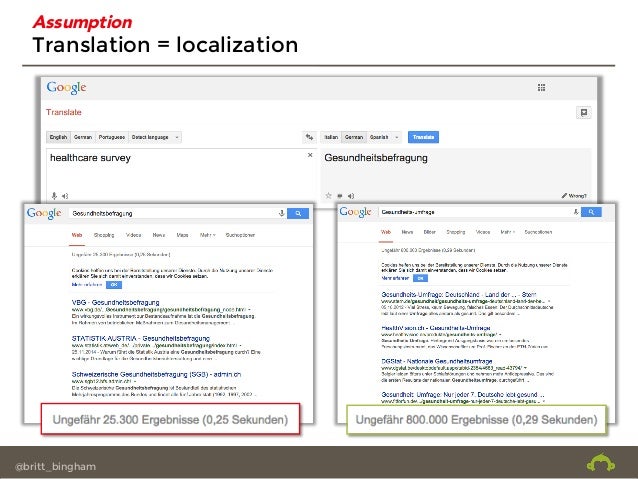Open Shopping tab in Gesundheitsbefragung results
This screenshot has height=479, width=638.
(104, 235)
